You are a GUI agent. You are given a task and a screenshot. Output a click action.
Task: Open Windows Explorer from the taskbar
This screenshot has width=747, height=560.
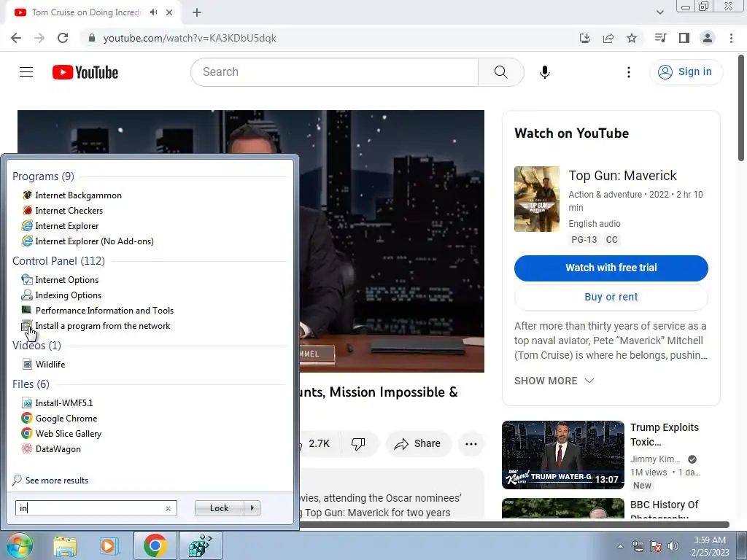click(x=65, y=545)
